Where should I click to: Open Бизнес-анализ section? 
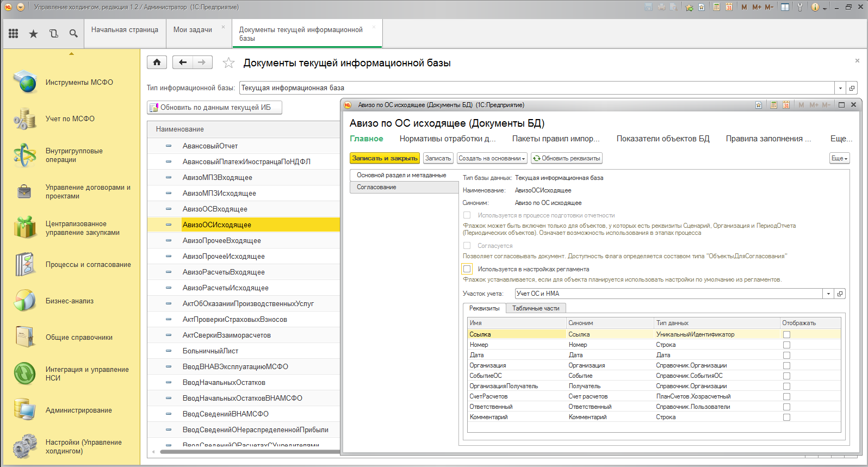coord(71,301)
